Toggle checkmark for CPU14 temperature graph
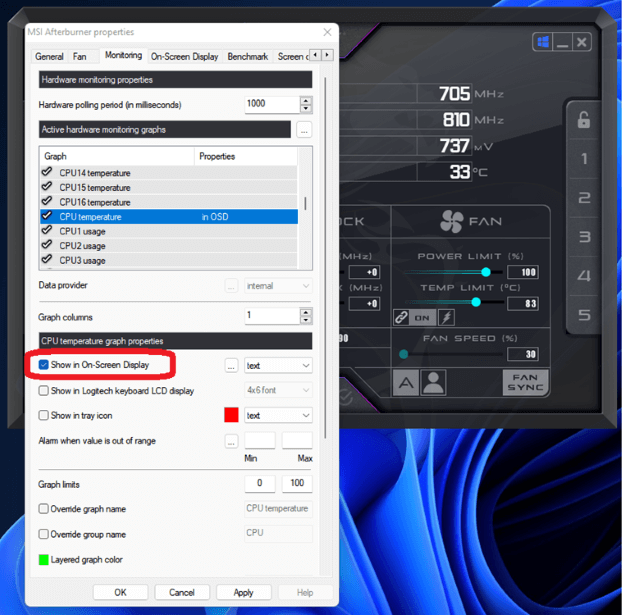 click(x=47, y=172)
